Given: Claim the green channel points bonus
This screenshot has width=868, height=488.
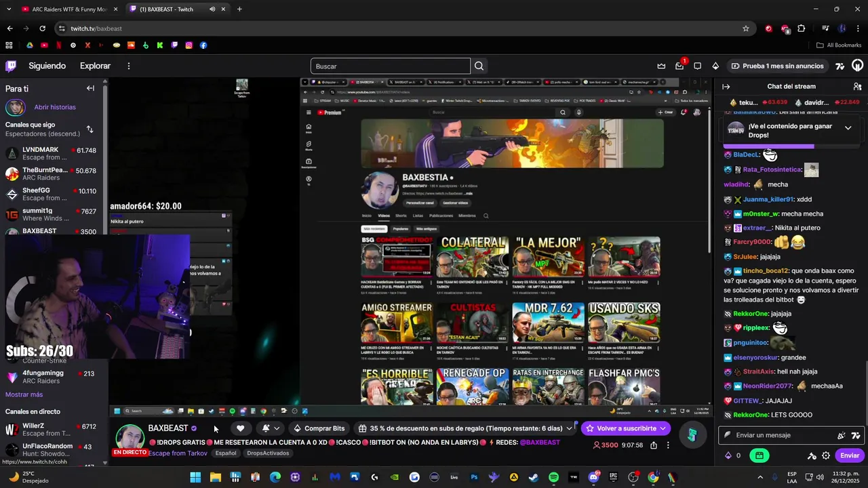Looking at the screenshot, I should pos(759,455).
